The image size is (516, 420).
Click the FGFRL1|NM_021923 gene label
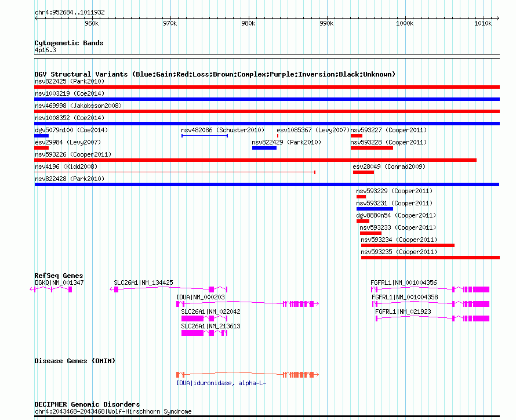403,312
